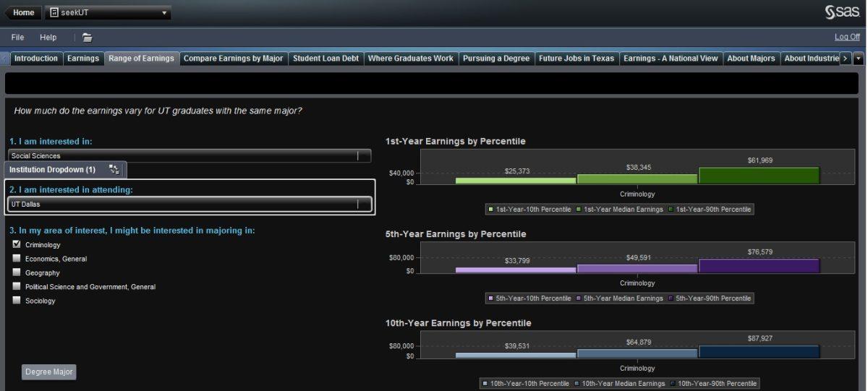The height and width of the screenshot is (391, 868).
Task: Open the tab list dropdown arrow
Action: (859, 59)
